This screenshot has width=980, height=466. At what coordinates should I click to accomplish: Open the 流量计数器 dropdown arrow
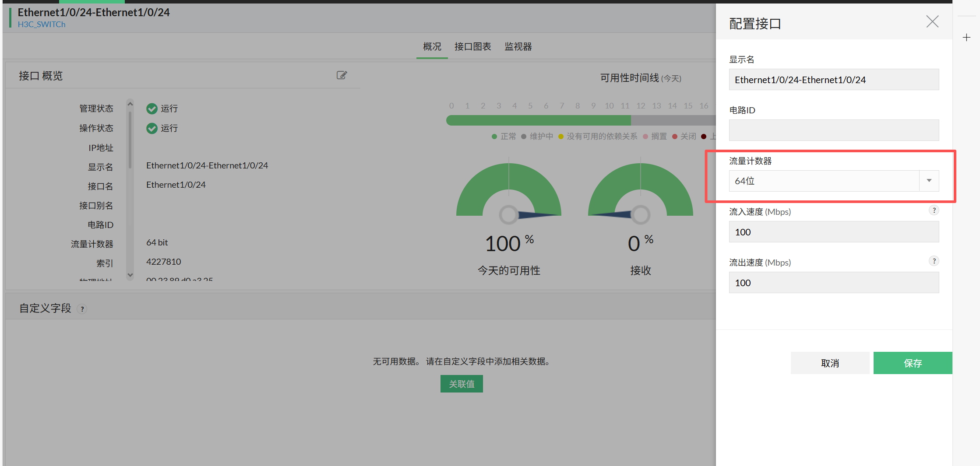(x=929, y=181)
